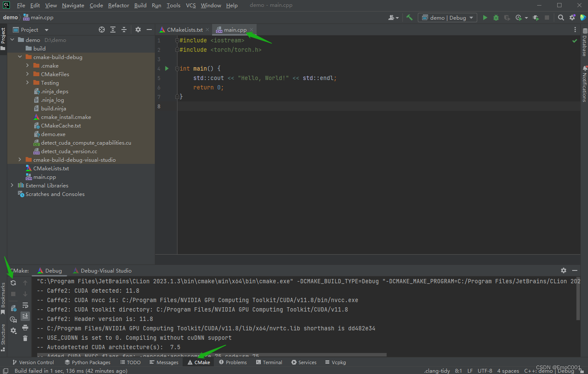The height and width of the screenshot is (374, 588).
Task: Expand the CMakeFiles folder
Action: 27,74
